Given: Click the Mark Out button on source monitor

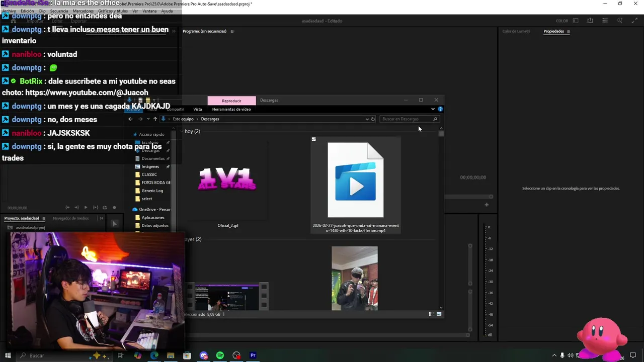Looking at the screenshot, I should pos(76,207).
